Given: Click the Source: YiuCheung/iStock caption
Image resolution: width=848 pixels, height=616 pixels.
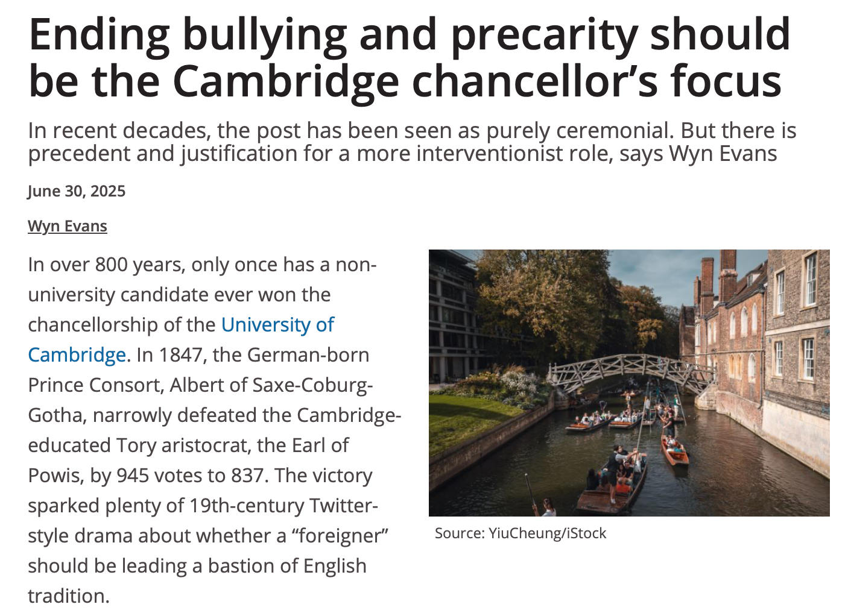Looking at the screenshot, I should coord(521,533).
